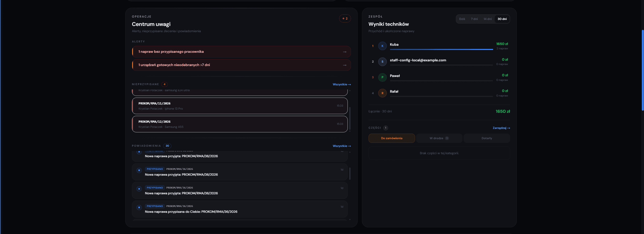Click technician name staff-config-local@example.com
This screenshot has width=644, height=234.
pyautogui.click(x=418, y=60)
